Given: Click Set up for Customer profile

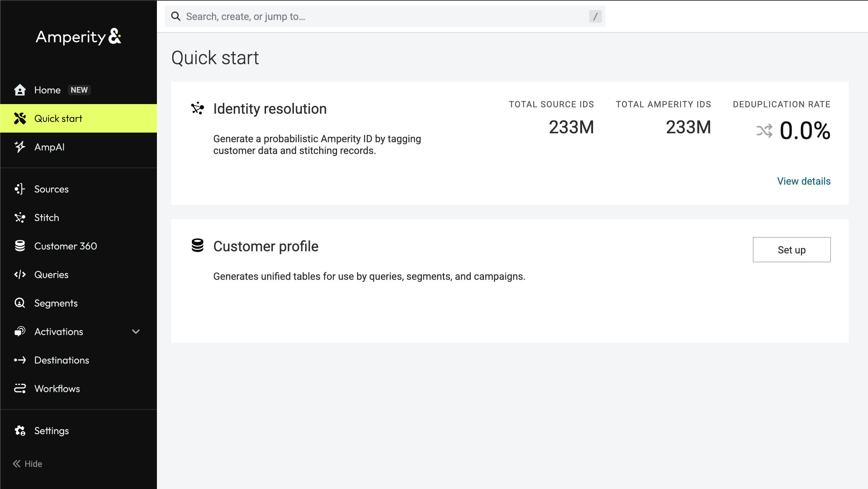Looking at the screenshot, I should coord(792,249).
